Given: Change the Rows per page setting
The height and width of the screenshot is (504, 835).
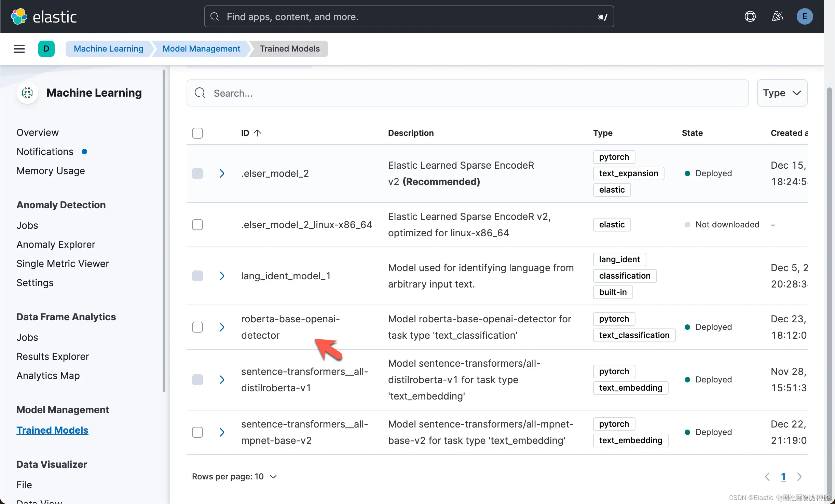Looking at the screenshot, I should tap(234, 477).
